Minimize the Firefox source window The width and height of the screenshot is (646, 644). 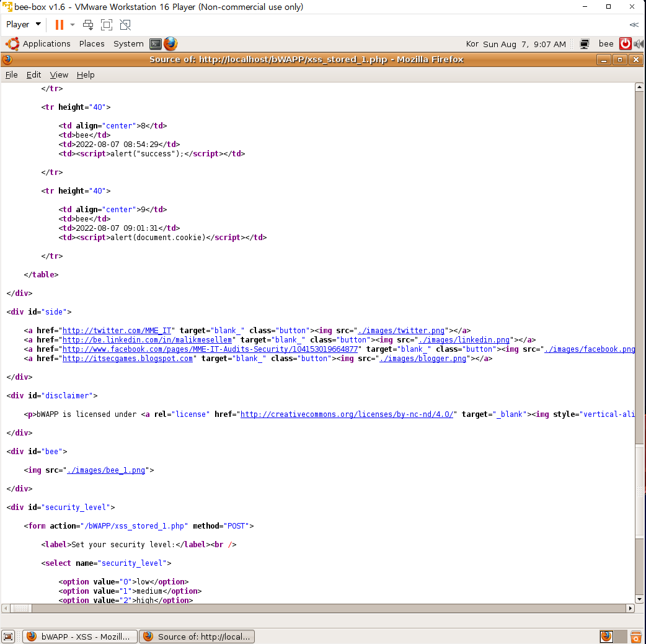point(604,60)
